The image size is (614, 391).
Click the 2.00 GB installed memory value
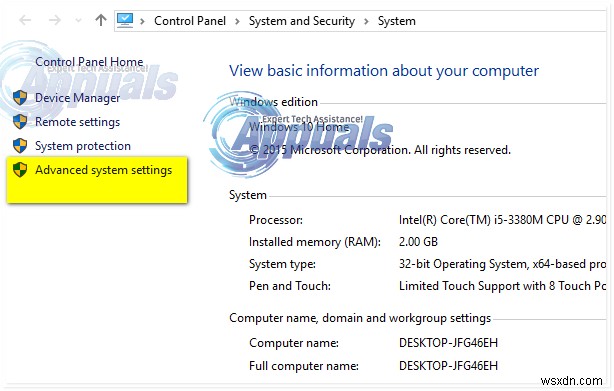pos(418,242)
